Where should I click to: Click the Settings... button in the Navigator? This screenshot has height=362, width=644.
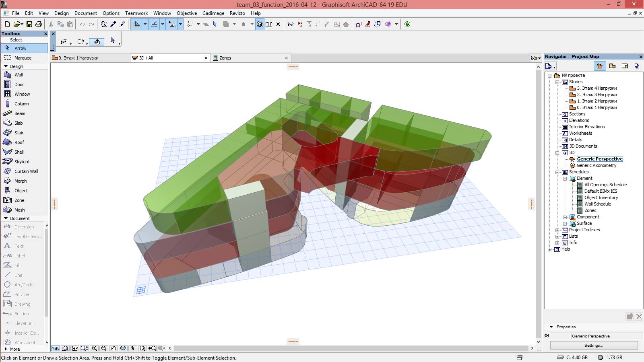tap(594, 345)
